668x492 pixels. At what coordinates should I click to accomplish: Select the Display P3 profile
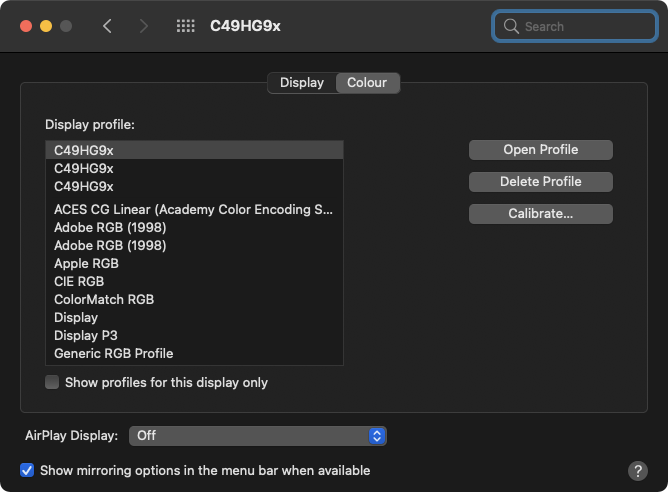pyautogui.click(x=194, y=336)
